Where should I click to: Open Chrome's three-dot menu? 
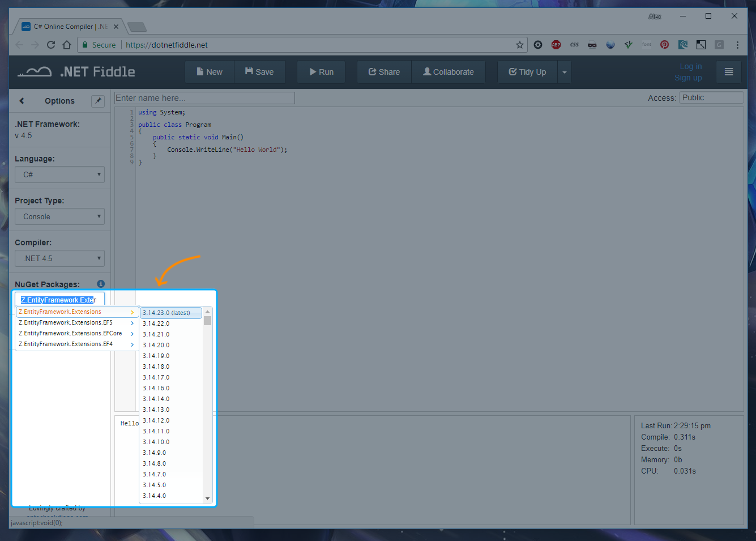[x=737, y=45]
